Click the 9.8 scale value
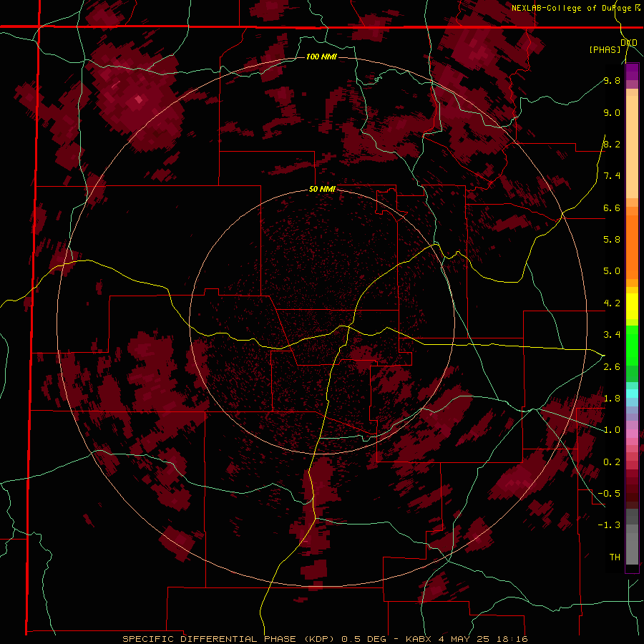The image size is (644, 644). [612, 80]
